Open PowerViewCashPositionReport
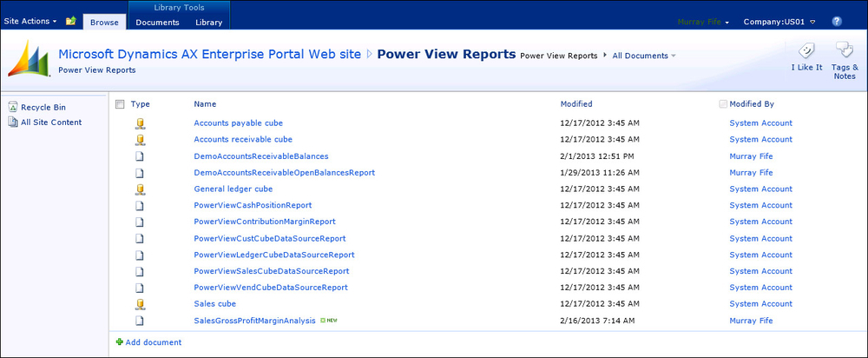 253,206
